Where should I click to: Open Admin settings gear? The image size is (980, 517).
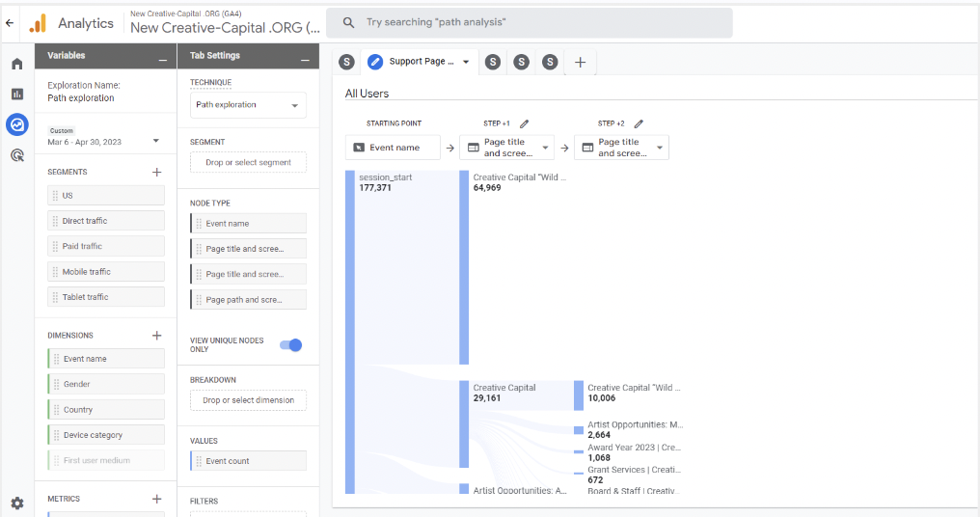pyautogui.click(x=17, y=503)
